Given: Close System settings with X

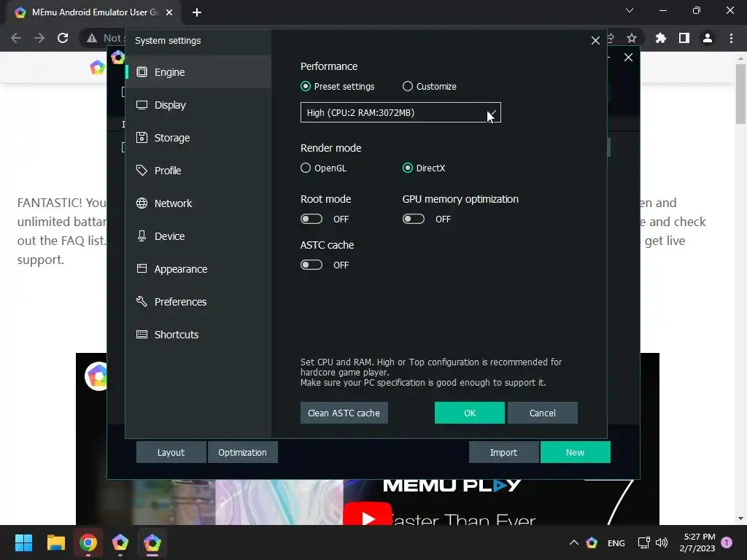Looking at the screenshot, I should [x=595, y=41].
